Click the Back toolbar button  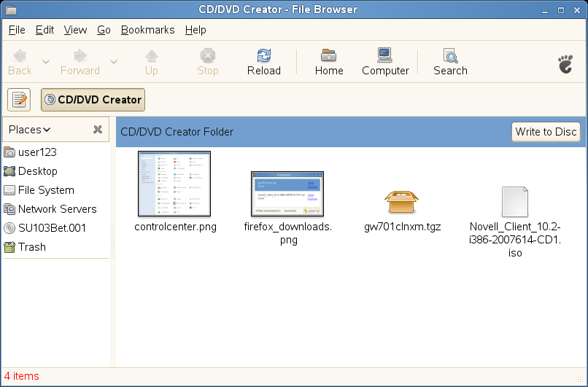[x=20, y=62]
